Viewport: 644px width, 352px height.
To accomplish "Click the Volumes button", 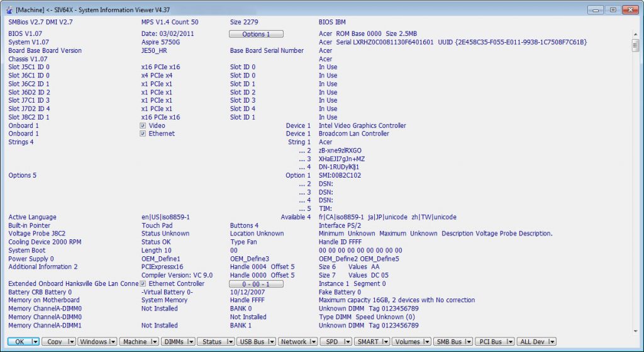I will pos(408,342).
